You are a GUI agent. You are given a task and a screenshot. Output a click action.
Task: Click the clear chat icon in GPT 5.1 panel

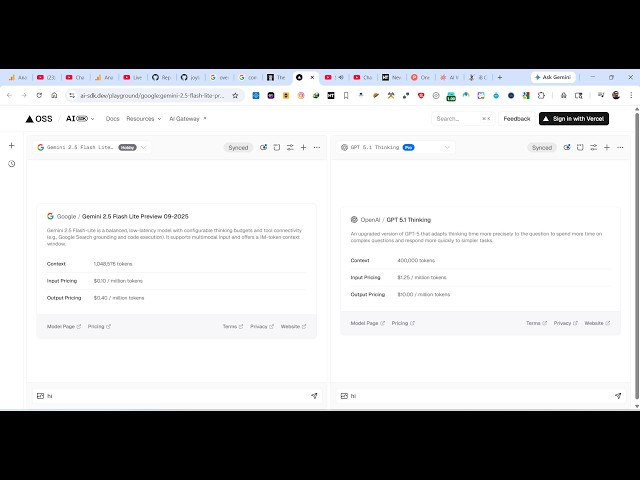[x=567, y=147]
